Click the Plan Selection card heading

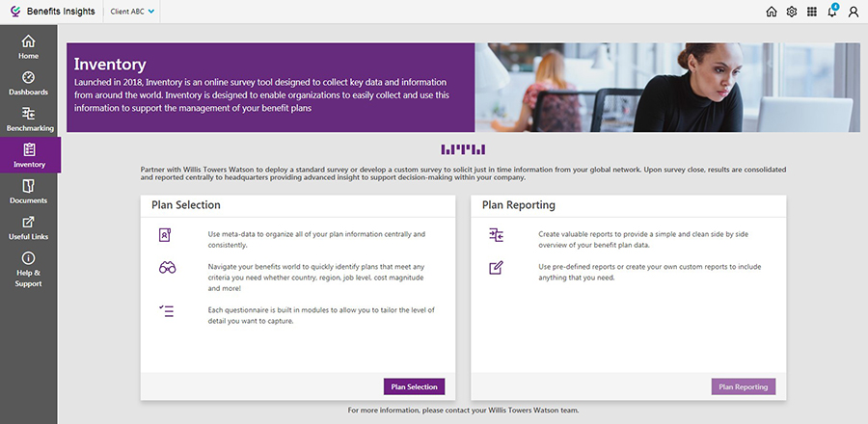click(x=186, y=205)
